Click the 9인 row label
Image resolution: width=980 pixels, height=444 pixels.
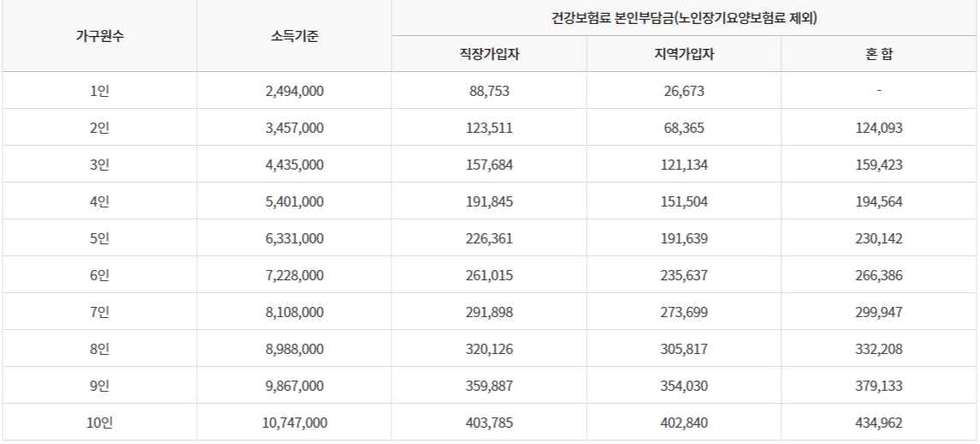[x=100, y=386]
